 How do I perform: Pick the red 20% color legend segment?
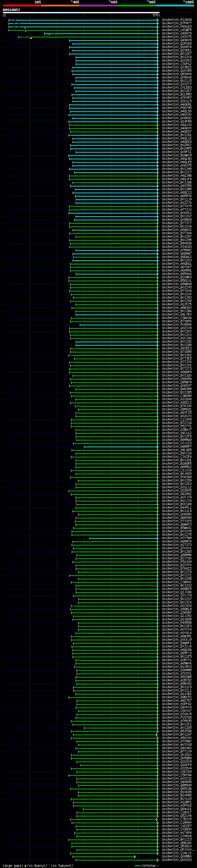tap(22, 6)
